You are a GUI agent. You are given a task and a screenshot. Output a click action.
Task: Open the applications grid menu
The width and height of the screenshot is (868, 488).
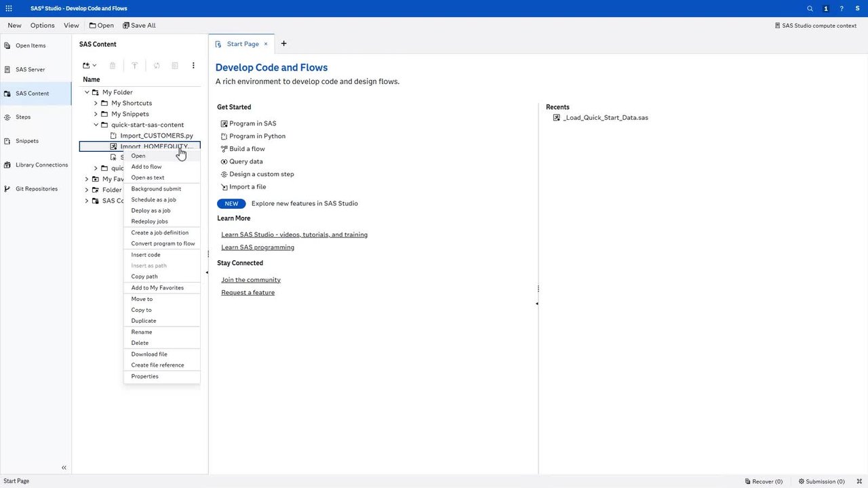click(9, 9)
